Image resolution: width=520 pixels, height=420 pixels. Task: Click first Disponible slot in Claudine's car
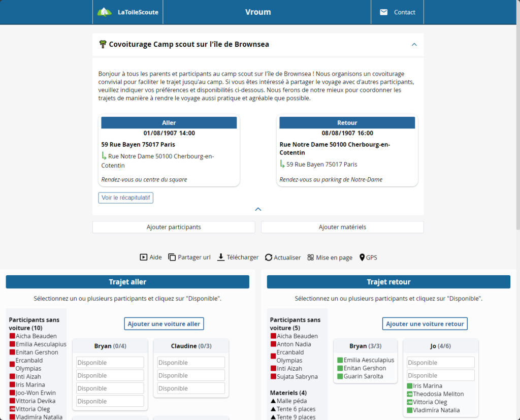191,363
